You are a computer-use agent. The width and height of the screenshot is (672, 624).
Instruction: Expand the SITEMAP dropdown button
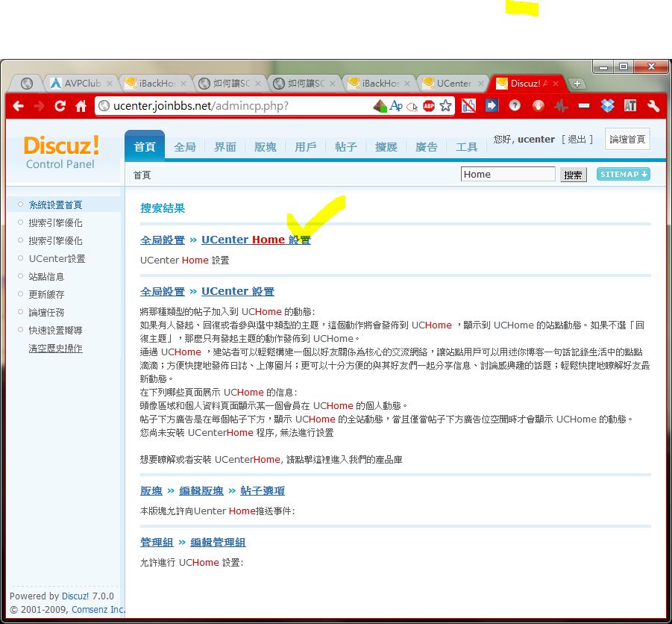coord(623,175)
